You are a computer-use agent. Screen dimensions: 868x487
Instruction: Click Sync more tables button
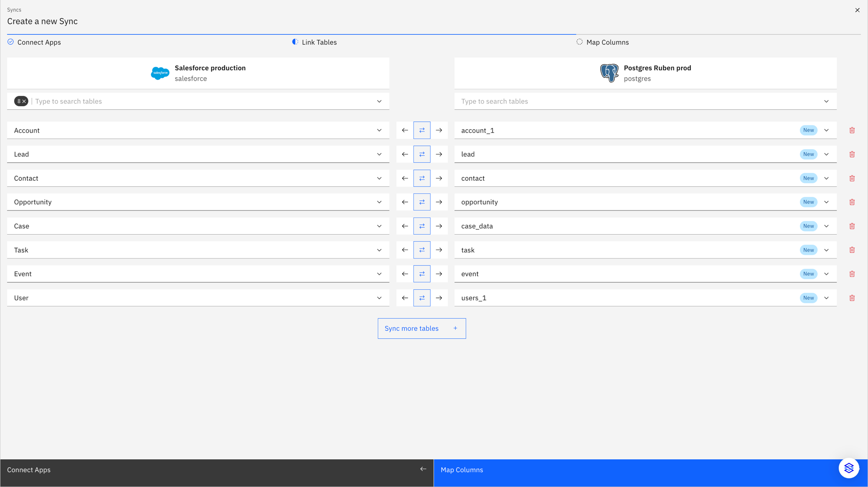click(422, 328)
